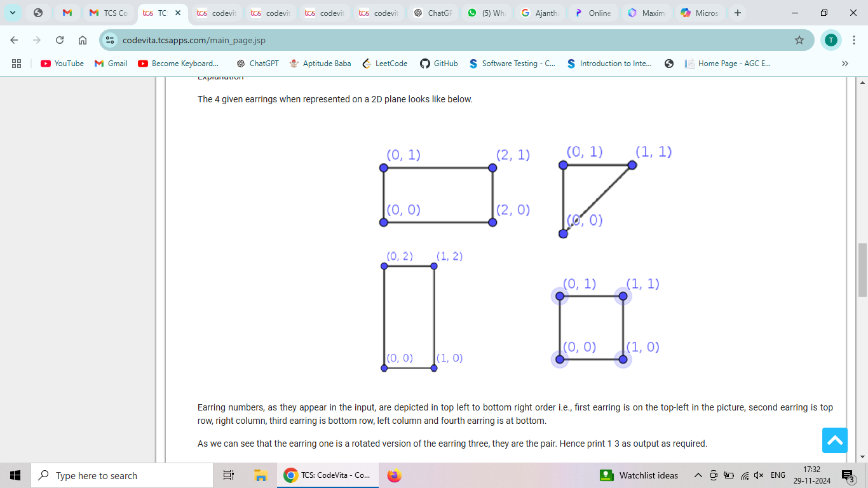Image resolution: width=868 pixels, height=488 pixels.
Task: Open the browser home page
Action: [x=83, y=40]
